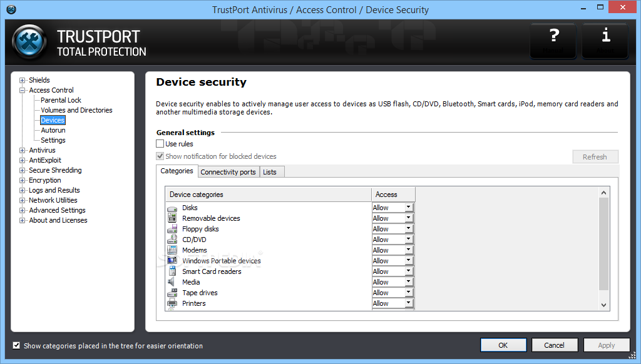Click the Disks category icon
Image resolution: width=641 pixels, height=364 pixels.
pyautogui.click(x=172, y=208)
